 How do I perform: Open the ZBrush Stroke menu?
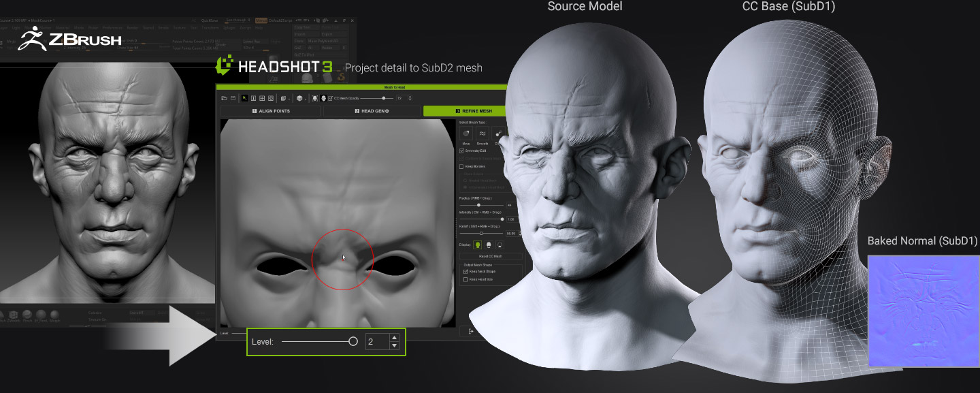(163, 28)
